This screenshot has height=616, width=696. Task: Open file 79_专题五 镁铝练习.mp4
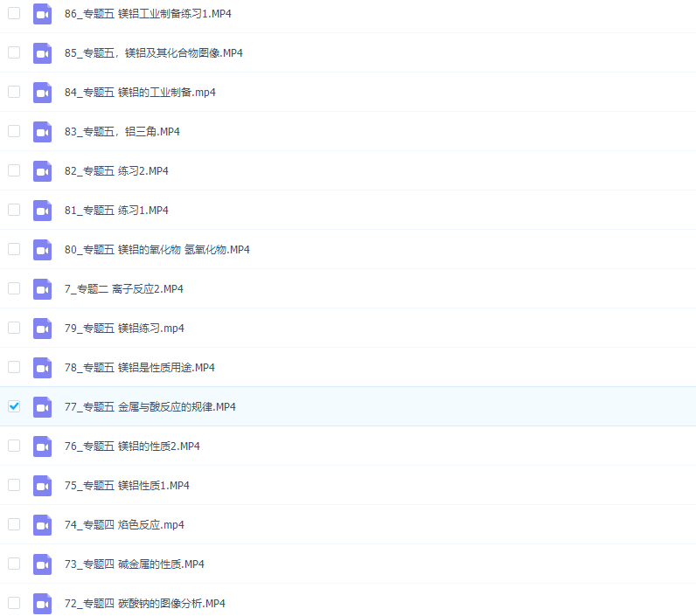click(124, 329)
